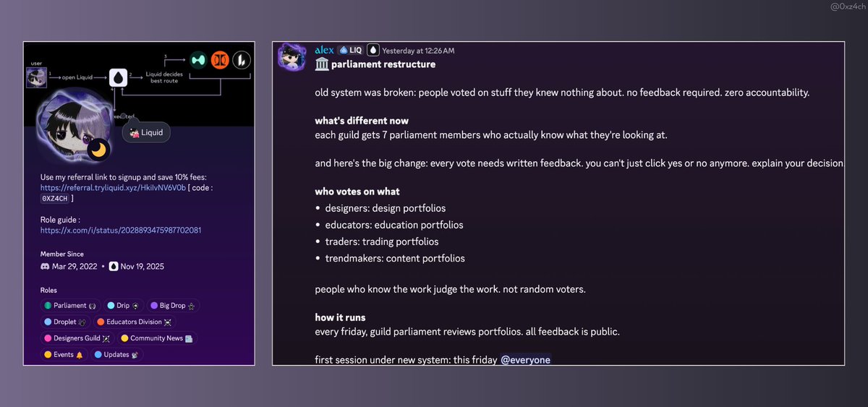Click the small user avatar in banner diagram
The width and height of the screenshot is (868, 407).
click(36, 77)
